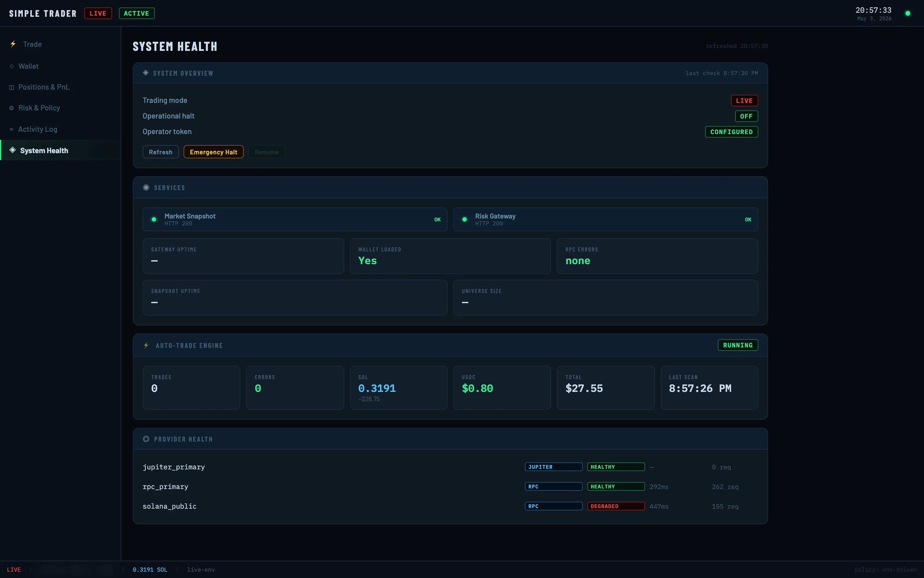Click the rpc_primary provider name
This screenshot has height=578, width=924.
coord(165,487)
